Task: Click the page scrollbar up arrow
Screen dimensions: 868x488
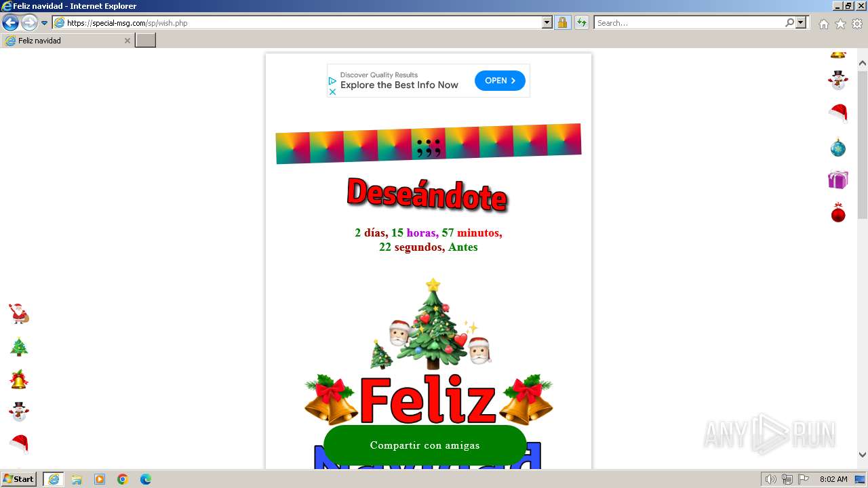Action: [x=863, y=63]
